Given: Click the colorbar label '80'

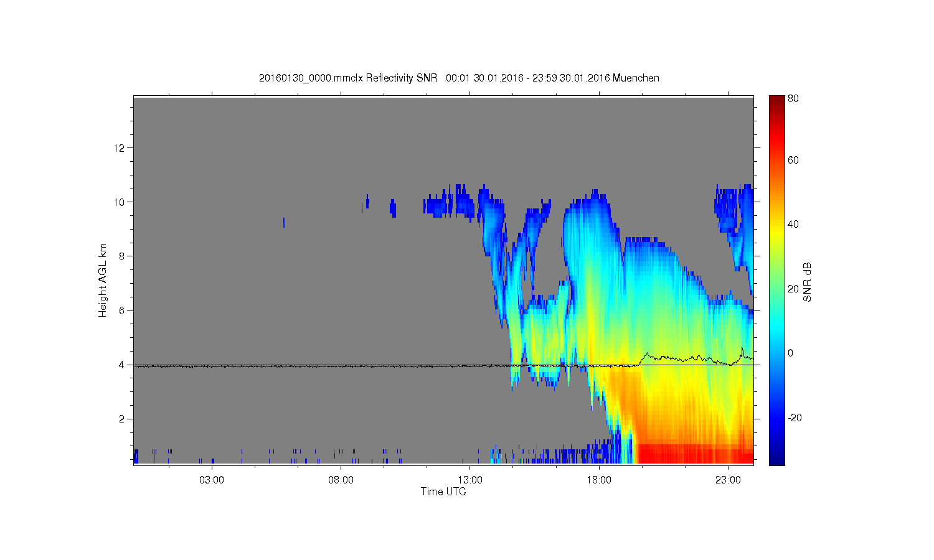Looking at the screenshot, I should (793, 98).
